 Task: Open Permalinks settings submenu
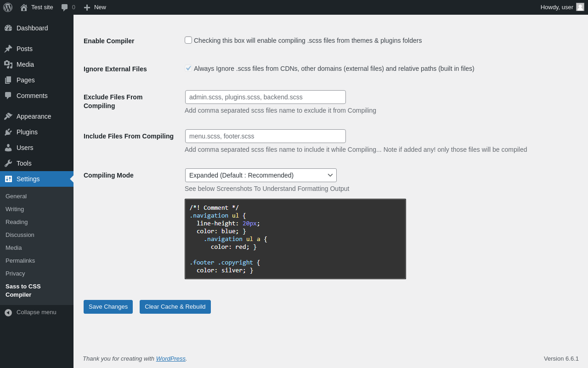coord(20,260)
